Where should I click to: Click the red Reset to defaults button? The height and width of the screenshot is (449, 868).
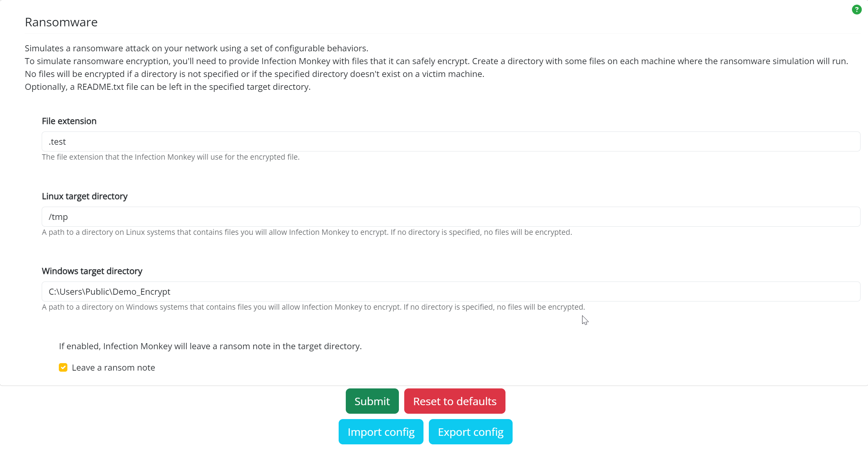tap(454, 401)
